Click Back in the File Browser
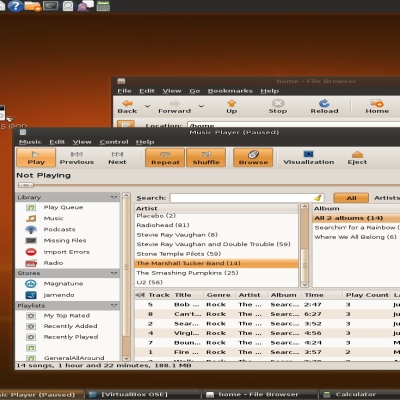Viewport: 400px width, 400px height. (x=127, y=107)
